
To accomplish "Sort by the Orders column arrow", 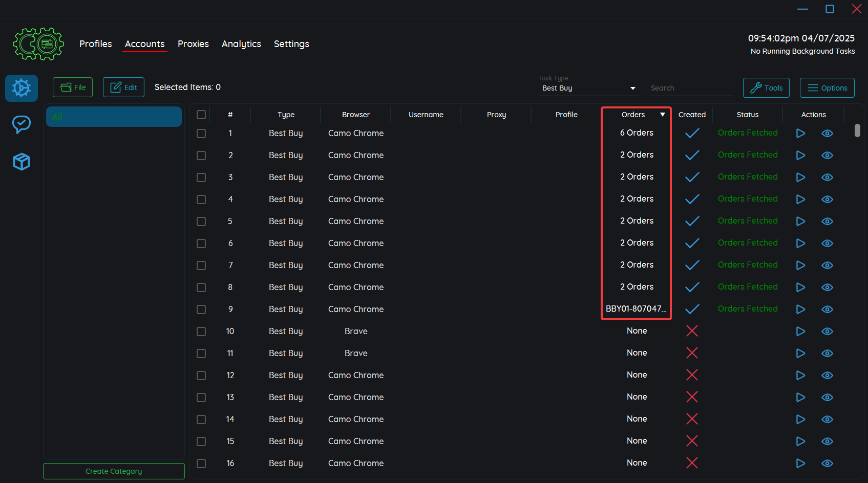I will click(x=662, y=115).
